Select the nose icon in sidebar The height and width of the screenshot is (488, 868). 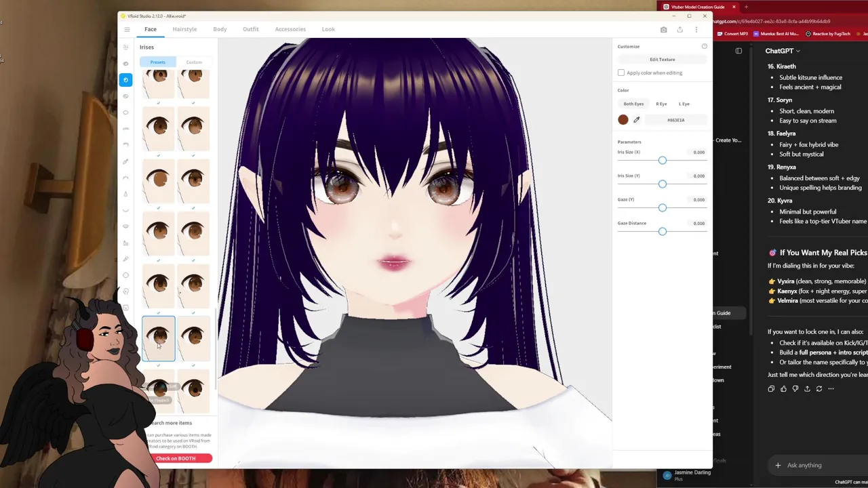(x=125, y=194)
